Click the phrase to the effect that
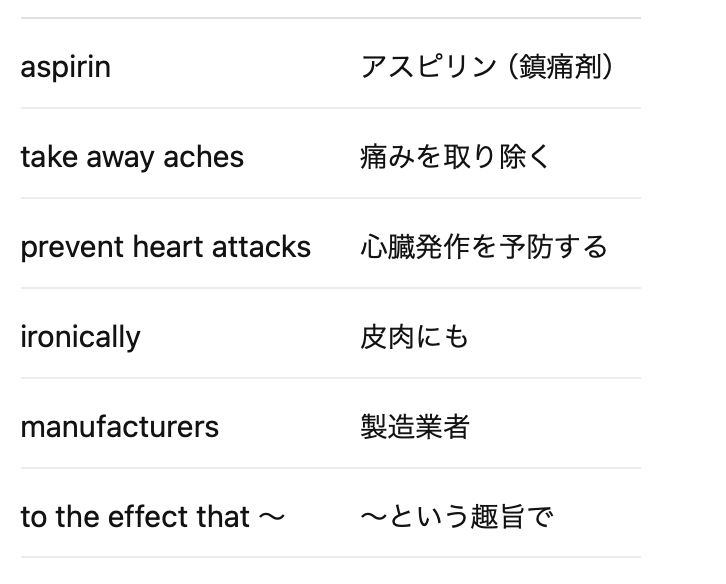The width and height of the screenshot is (726, 584). (135, 517)
